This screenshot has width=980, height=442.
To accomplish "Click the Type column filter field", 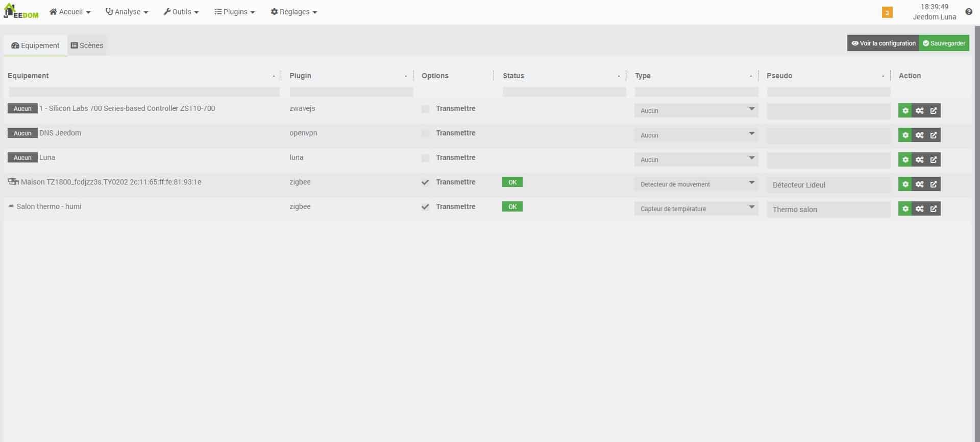I will coord(697,92).
